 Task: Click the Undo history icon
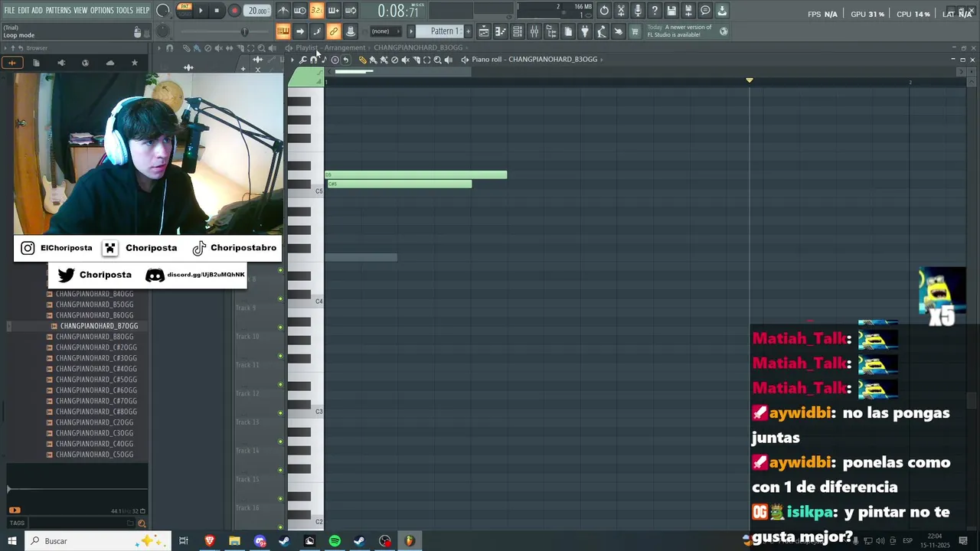click(x=604, y=11)
